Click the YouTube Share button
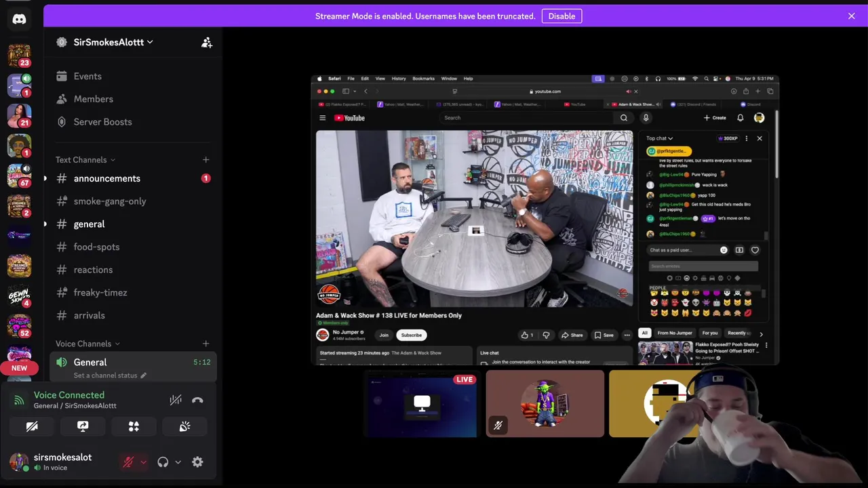The height and width of the screenshot is (488, 868). (x=573, y=335)
